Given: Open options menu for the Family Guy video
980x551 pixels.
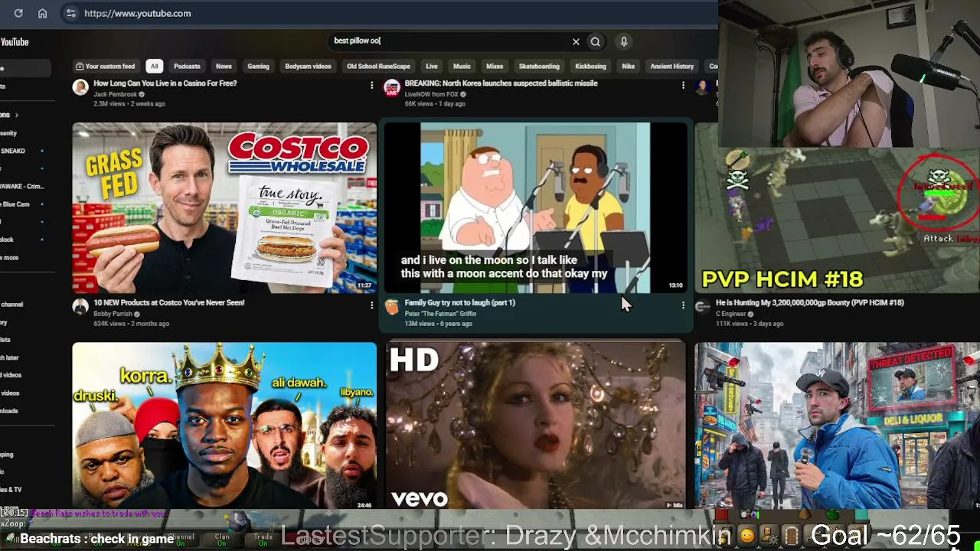Looking at the screenshot, I should (x=683, y=305).
